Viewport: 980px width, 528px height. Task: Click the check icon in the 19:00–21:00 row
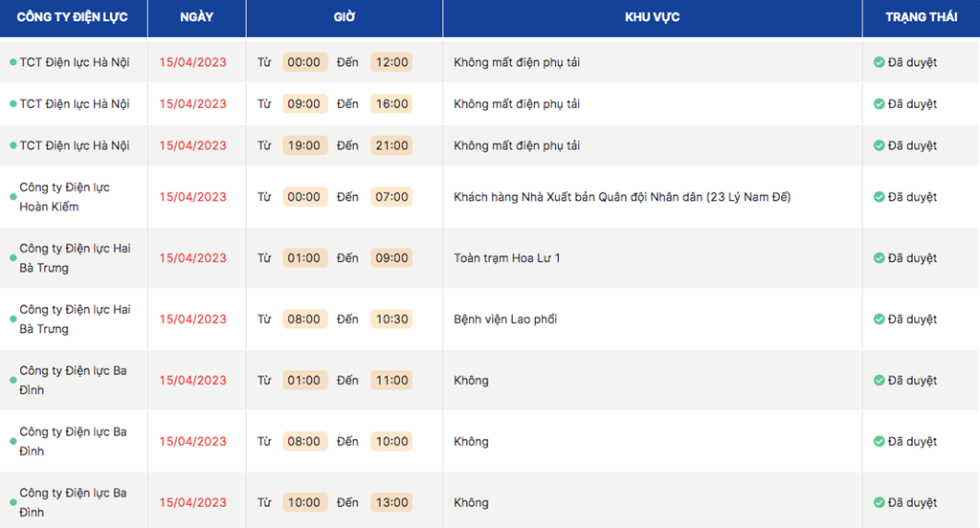pyautogui.click(x=879, y=145)
